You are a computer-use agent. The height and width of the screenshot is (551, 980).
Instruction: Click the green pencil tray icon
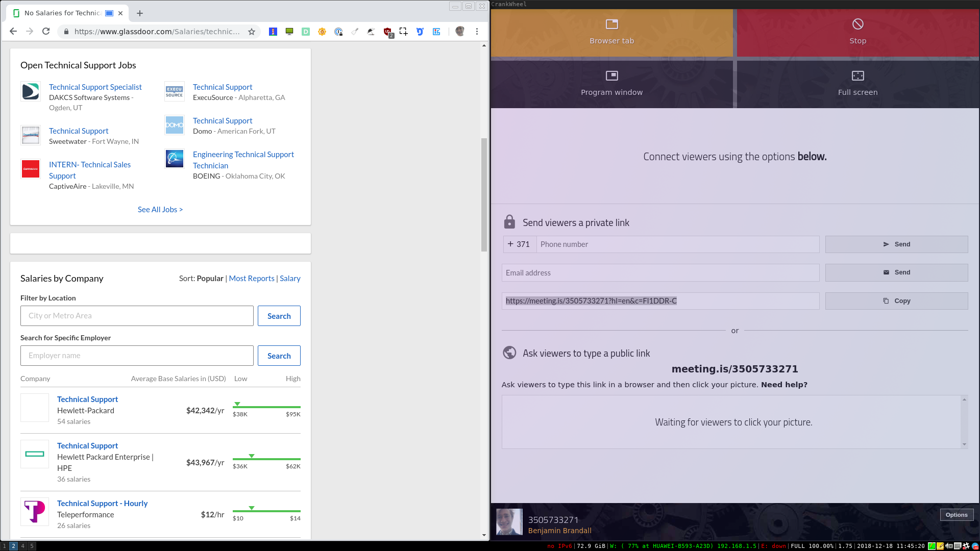pyautogui.click(x=932, y=546)
